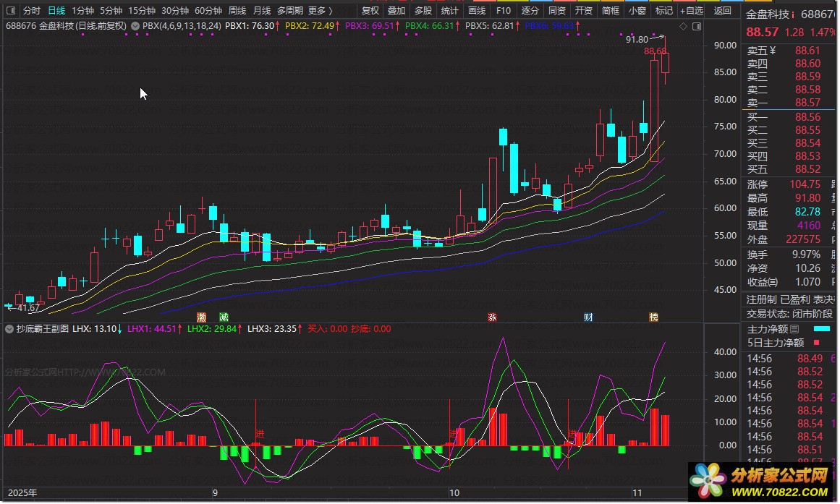Add stock via +自选 button
Screen dimensions: 840x504
click(x=692, y=11)
